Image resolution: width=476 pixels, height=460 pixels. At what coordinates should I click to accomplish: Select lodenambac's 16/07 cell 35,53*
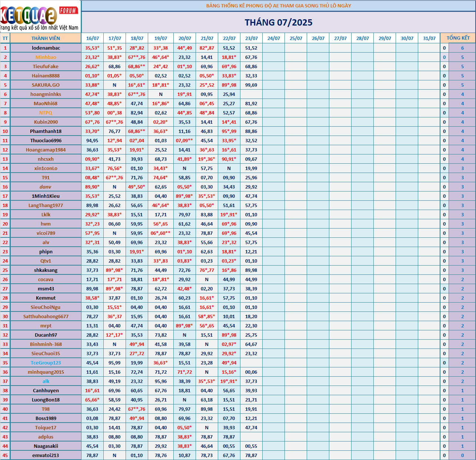point(92,48)
